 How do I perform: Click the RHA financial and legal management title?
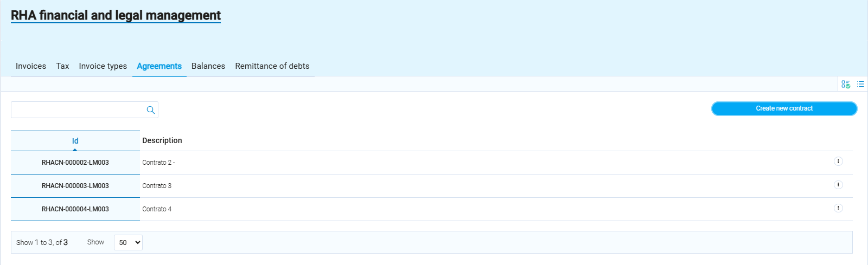(x=116, y=16)
